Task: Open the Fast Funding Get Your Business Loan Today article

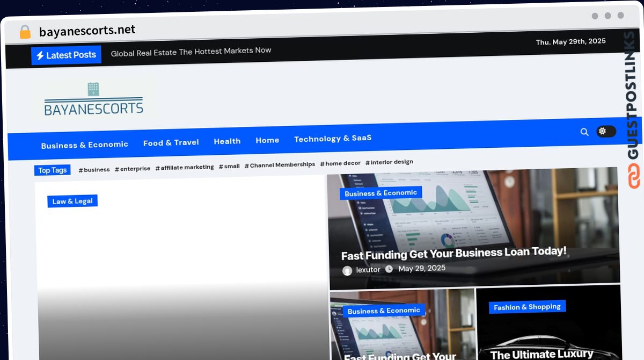Action: point(454,253)
